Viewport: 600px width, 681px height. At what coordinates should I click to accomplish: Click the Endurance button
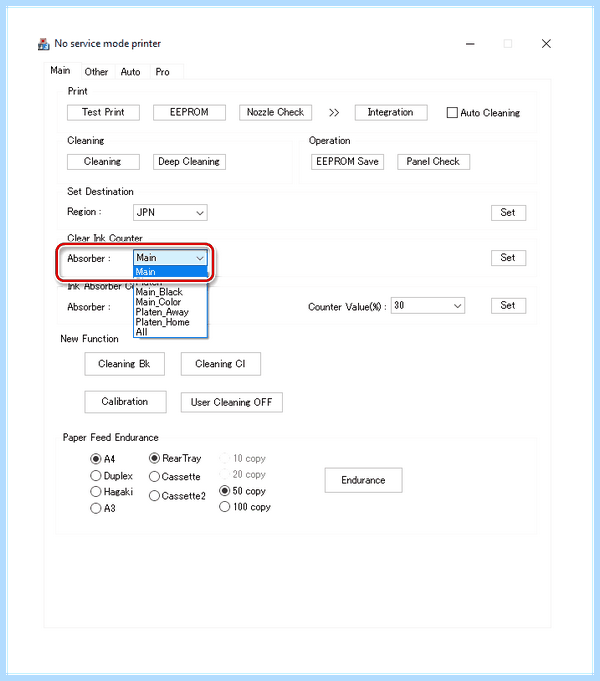pyautogui.click(x=364, y=480)
